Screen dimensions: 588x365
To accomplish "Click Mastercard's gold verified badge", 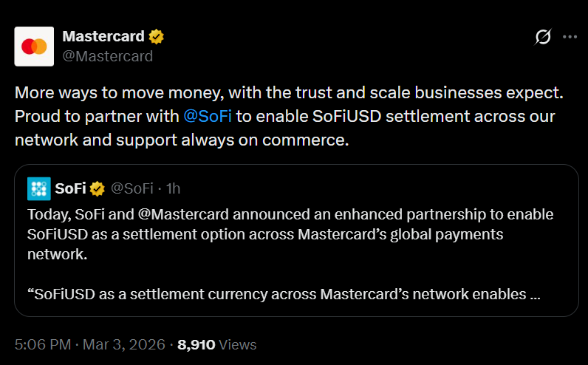I will [156, 36].
